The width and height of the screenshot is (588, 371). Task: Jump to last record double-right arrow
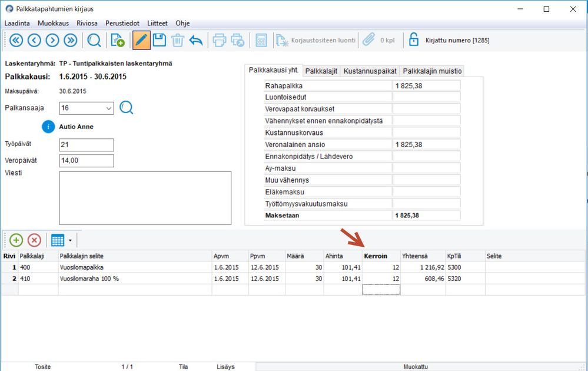[x=71, y=40]
